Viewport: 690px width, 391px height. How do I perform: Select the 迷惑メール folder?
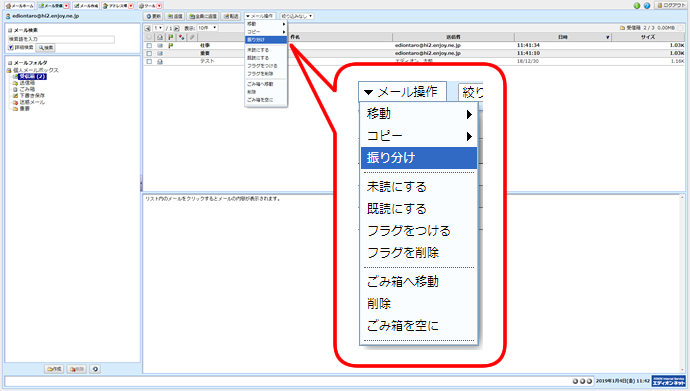tap(32, 102)
